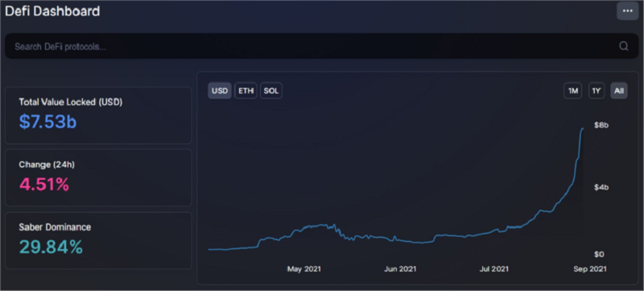This screenshot has height=291, width=644.
Task: Switch chart currency to USD
Action: 220,91
